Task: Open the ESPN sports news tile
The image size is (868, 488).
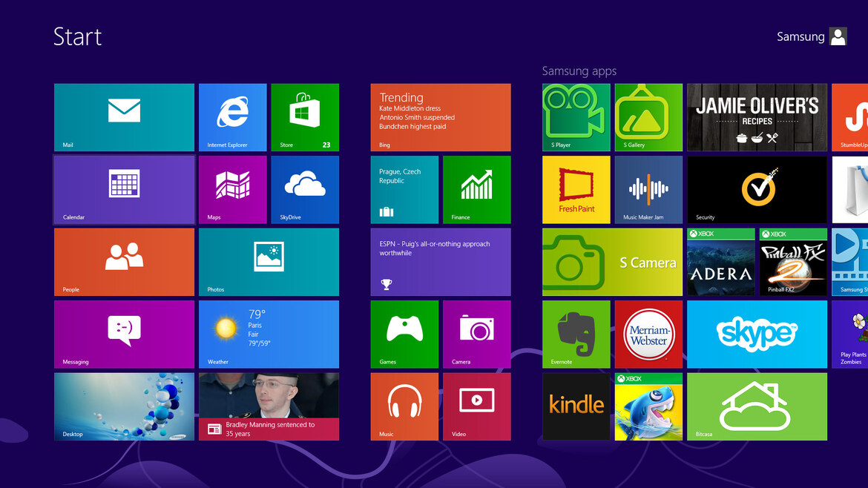Action: click(x=441, y=262)
